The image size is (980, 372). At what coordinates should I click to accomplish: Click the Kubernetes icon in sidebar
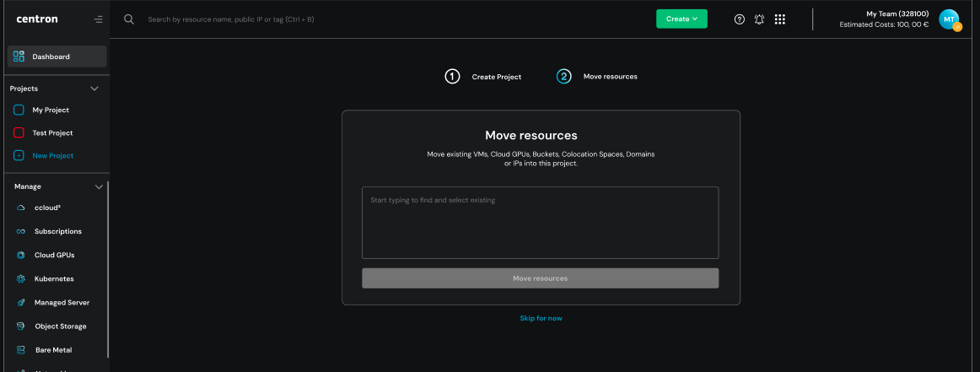click(x=20, y=278)
